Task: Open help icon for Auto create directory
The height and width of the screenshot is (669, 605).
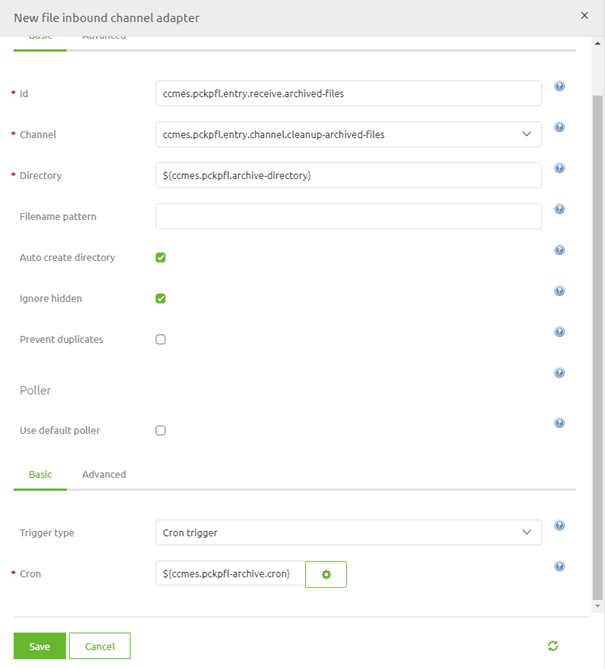Action: (x=559, y=250)
